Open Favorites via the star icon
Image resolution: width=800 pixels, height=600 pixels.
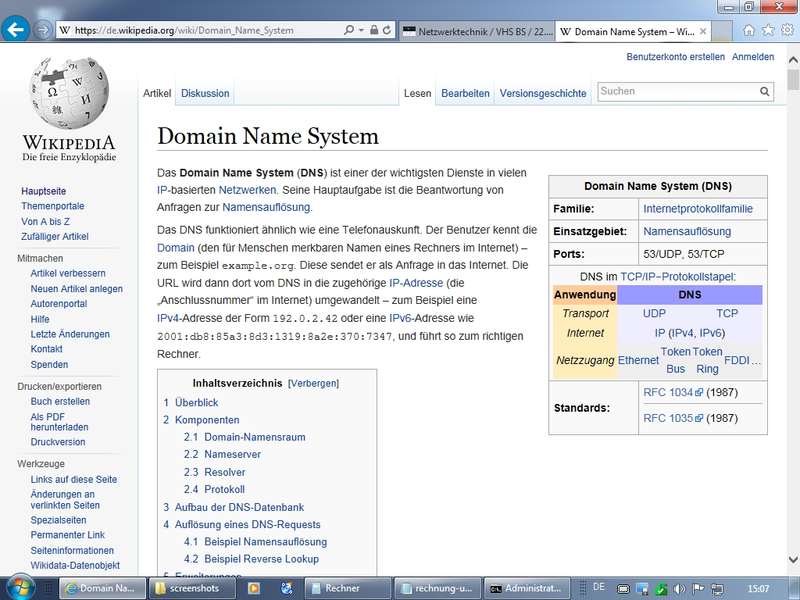click(x=768, y=30)
